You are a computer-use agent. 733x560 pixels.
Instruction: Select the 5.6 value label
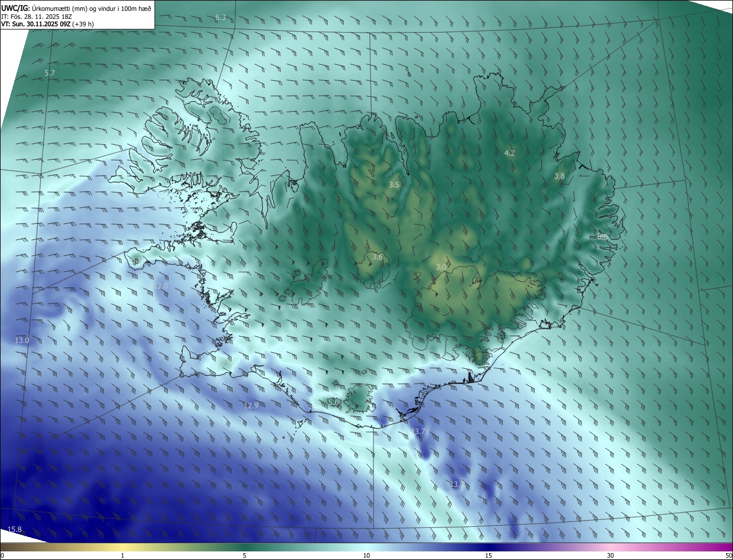[333, 402]
